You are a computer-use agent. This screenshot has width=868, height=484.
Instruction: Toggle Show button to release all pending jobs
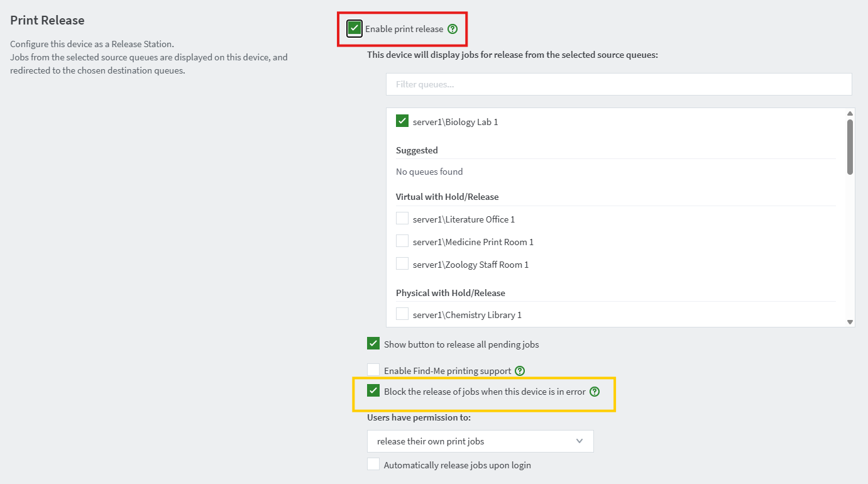tap(373, 344)
